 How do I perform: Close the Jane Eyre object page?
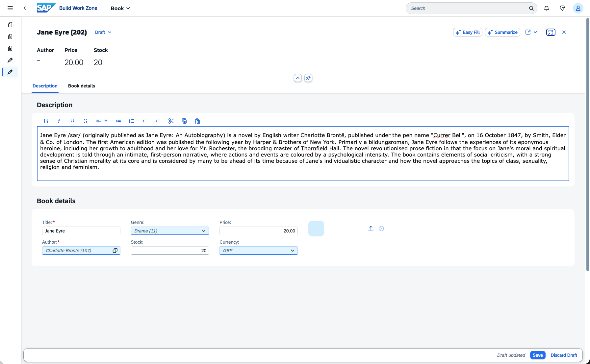click(x=564, y=32)
